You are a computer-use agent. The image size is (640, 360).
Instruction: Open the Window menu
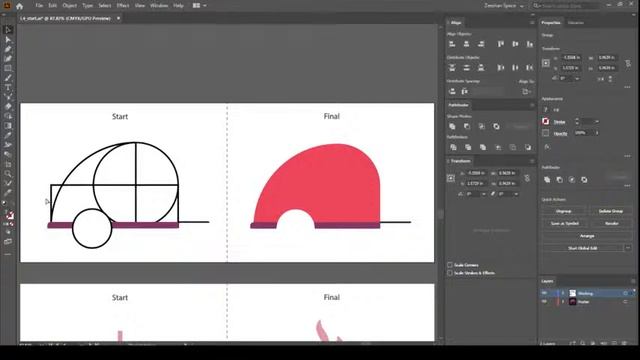click(159, 6)
